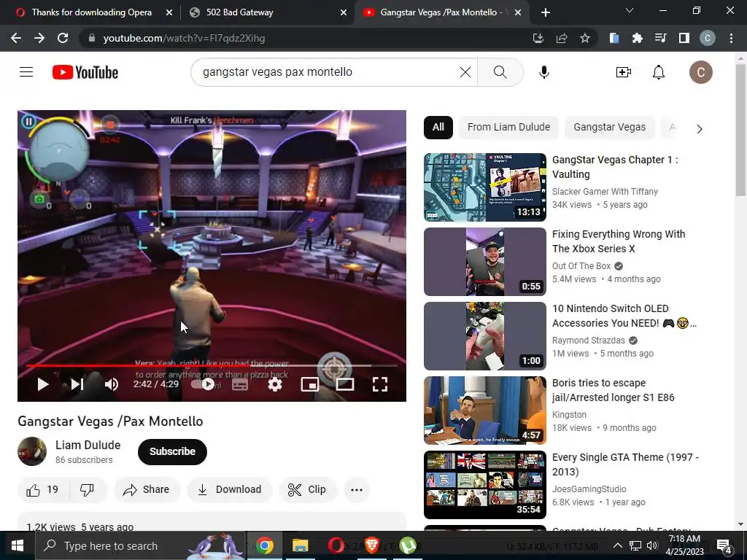
Task: Click the Download button
Action: 230,489
